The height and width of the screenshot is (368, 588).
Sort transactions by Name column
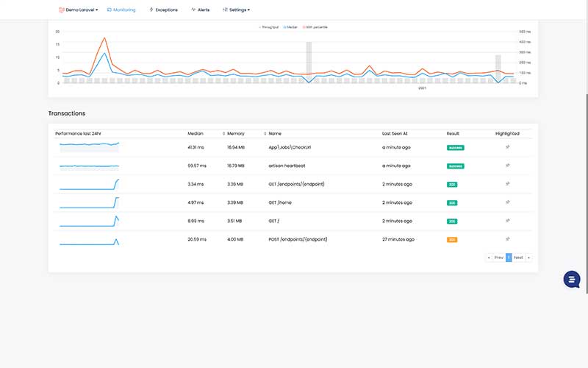(x=275, y=133)
